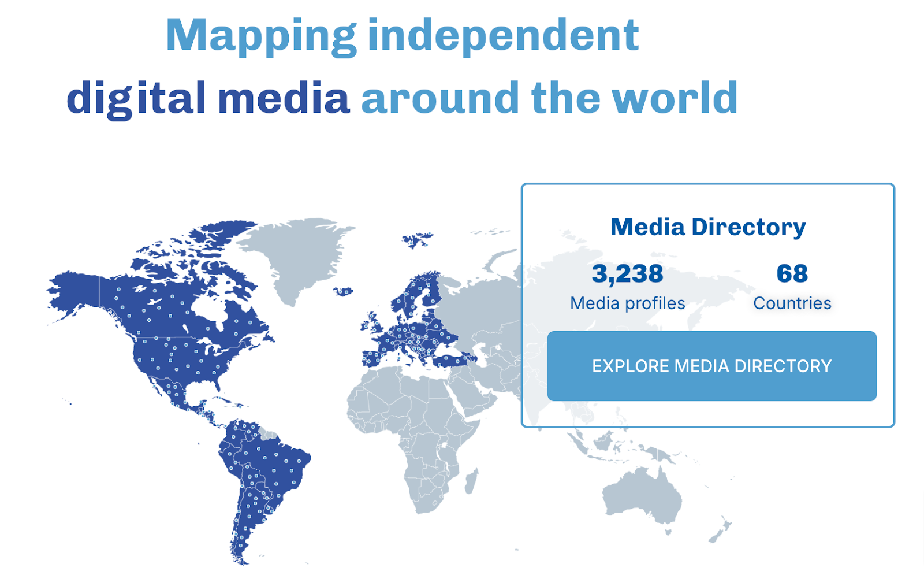
Task: Select Madagascar on the map
Action: click(471, 481)
